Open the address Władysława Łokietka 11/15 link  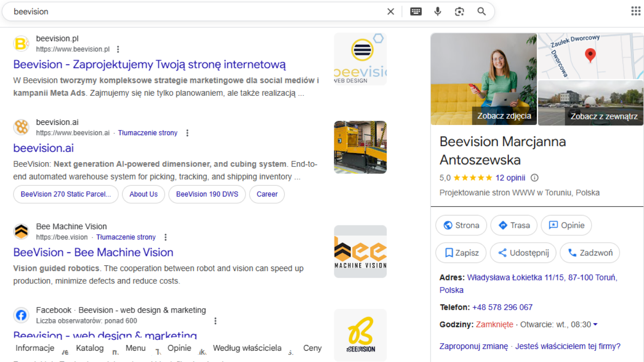click(x=528, y=284)
